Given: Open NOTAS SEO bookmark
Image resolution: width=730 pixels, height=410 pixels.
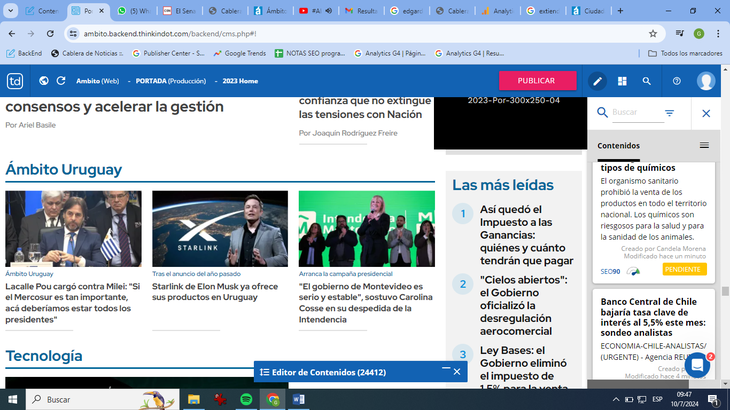Looking at the screenshot, I should click(310, 54).
